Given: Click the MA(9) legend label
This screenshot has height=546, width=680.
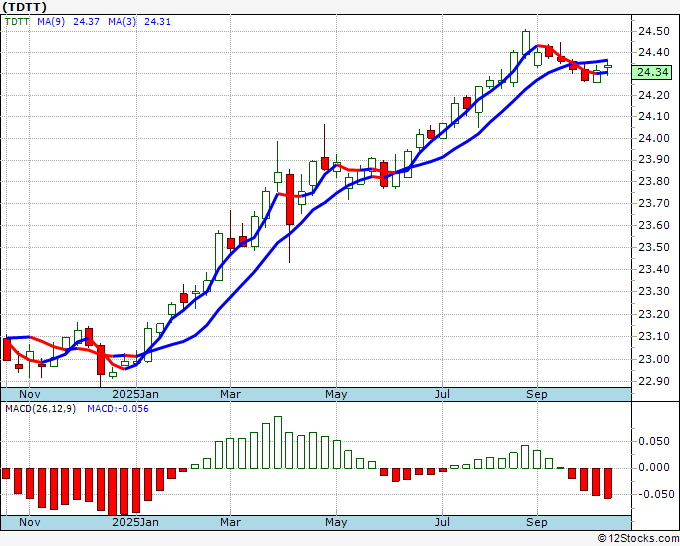Looking at the screenshot, I should coord(51,21).
